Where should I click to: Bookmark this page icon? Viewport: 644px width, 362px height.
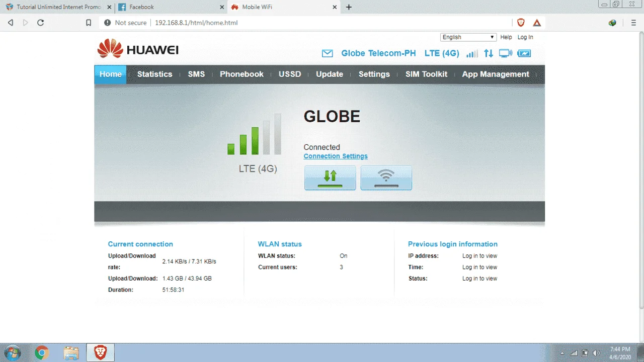[x=89, y=23]
